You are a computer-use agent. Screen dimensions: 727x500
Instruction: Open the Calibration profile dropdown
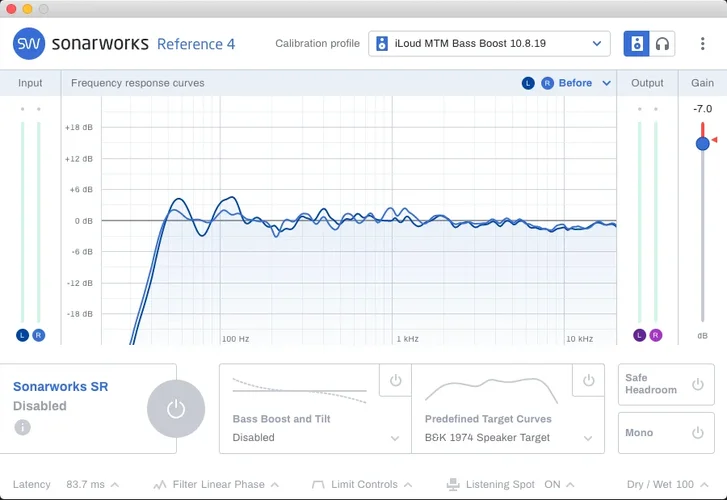tap(488, 44)
